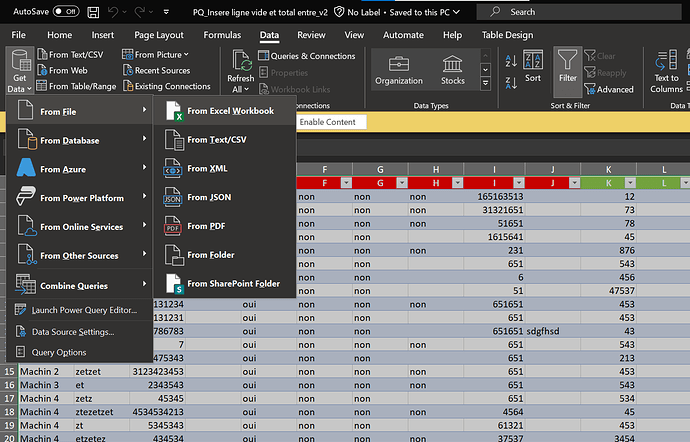Click the Redo arrow
The height and width of the screenshot is (442, 690).
tap(139, 12)
